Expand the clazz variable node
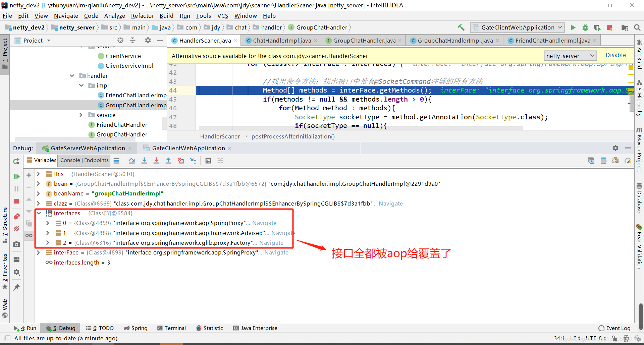Image resolution: width=644 pixels, height=345 pixels. [x=39, y=204]
